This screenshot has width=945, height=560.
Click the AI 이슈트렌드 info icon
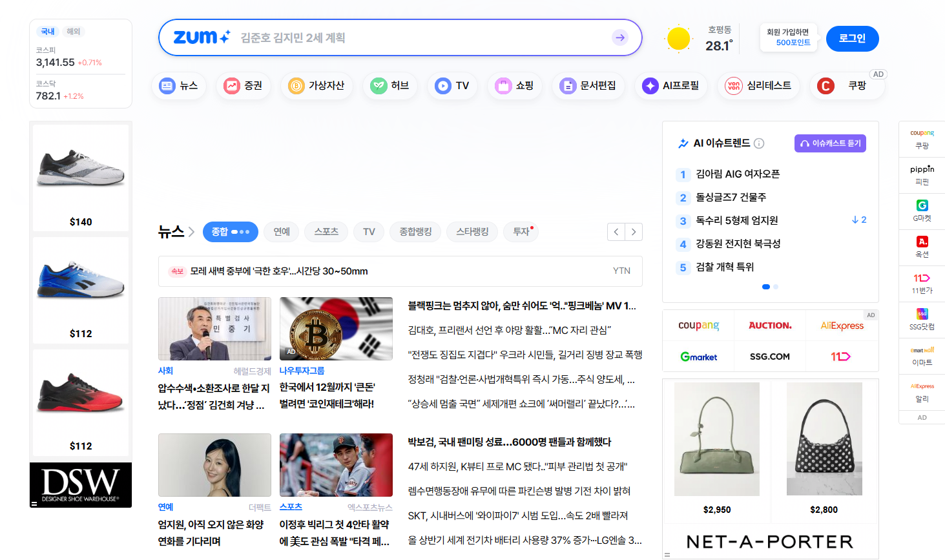[x=760, y=143]
